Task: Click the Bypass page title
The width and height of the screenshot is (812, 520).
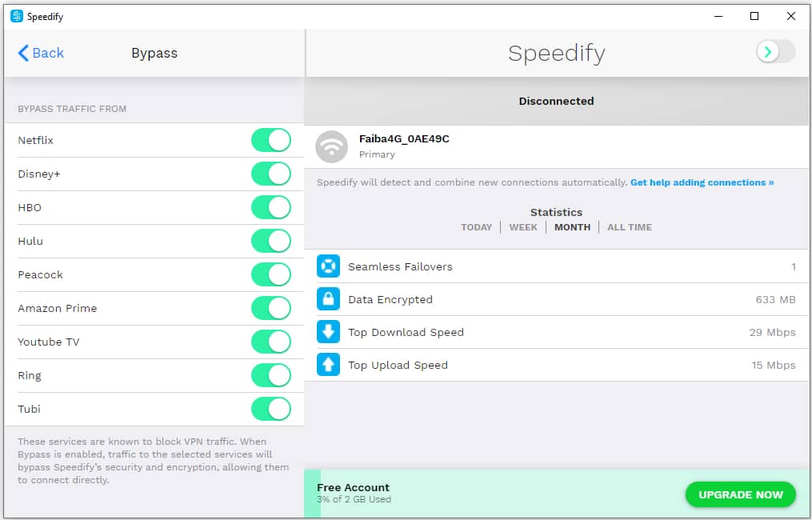Action: click(x=154, y=54)
